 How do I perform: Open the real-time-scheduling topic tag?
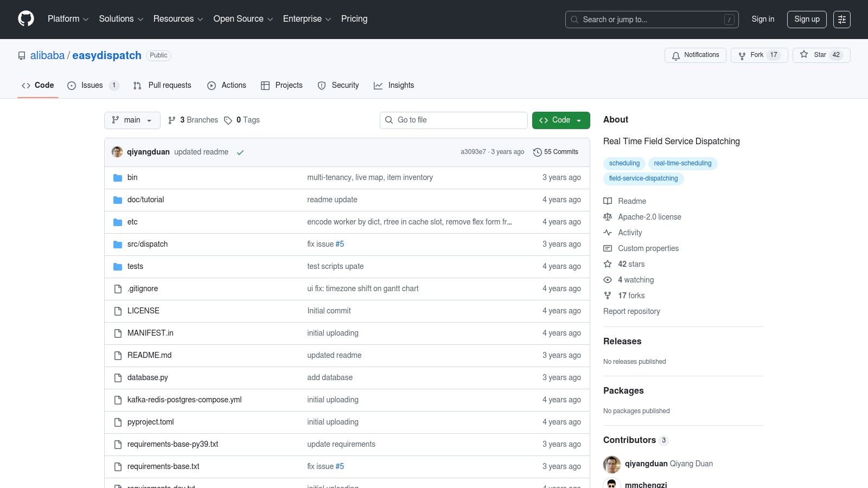[682, 163]
